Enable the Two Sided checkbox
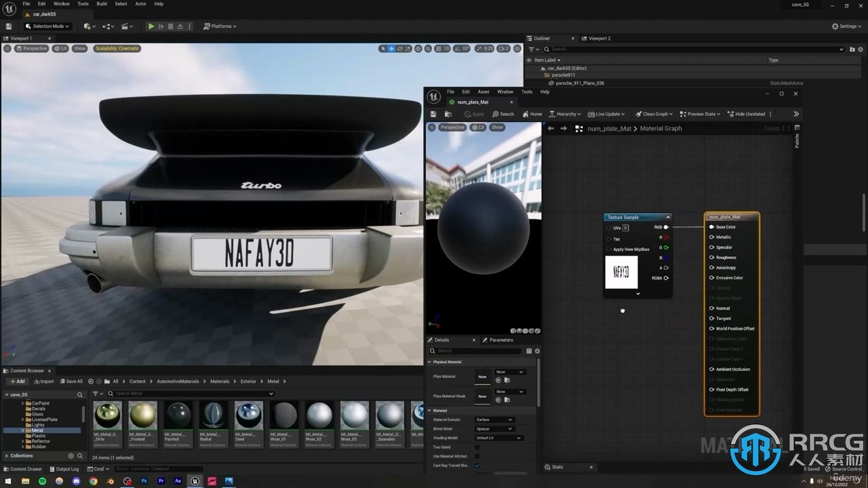This screenshot has width=868, height=488. (477, 447)
